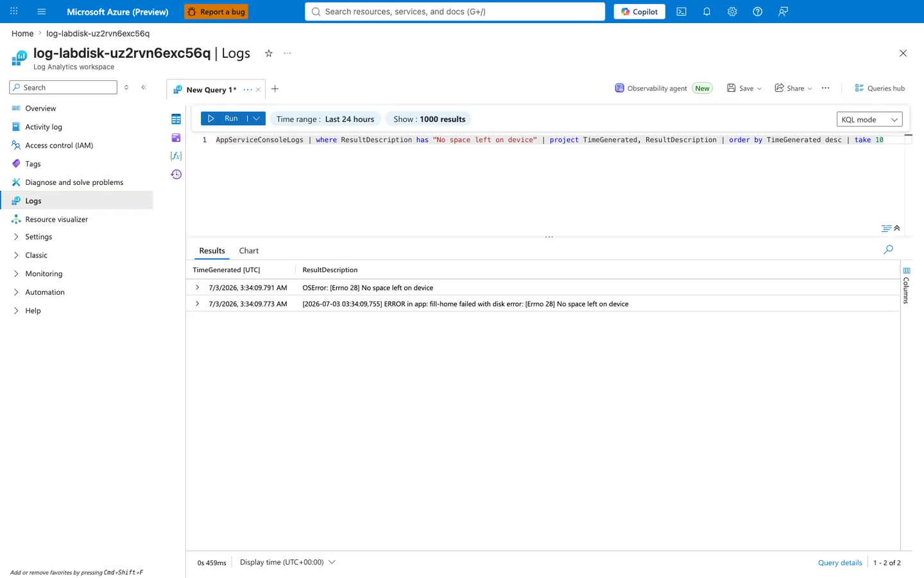
Task: Open the feedback icon in the header
Action: click(x=783, y=12)
